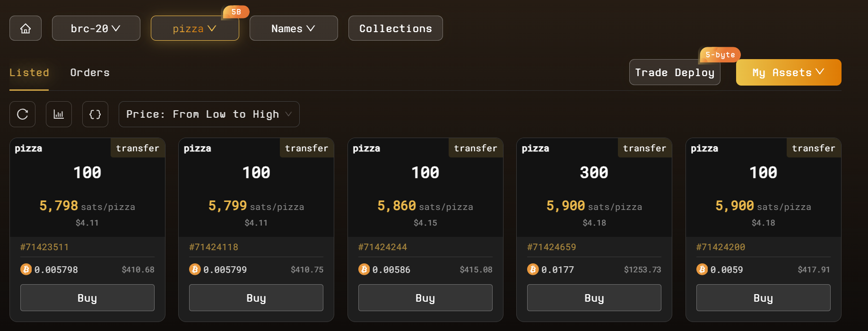The image size is (868, 331).
Task: Expand the Names dropdown menu
Action: 294,28
